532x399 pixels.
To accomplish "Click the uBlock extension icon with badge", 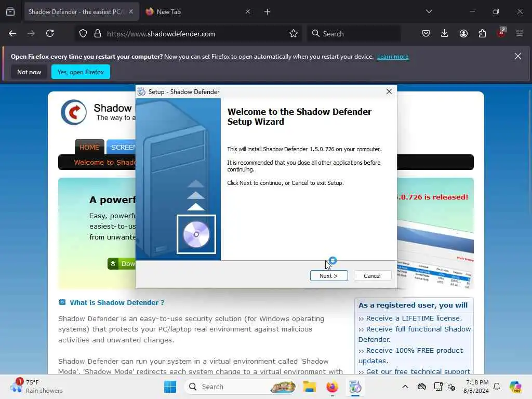I will (501, 33).
